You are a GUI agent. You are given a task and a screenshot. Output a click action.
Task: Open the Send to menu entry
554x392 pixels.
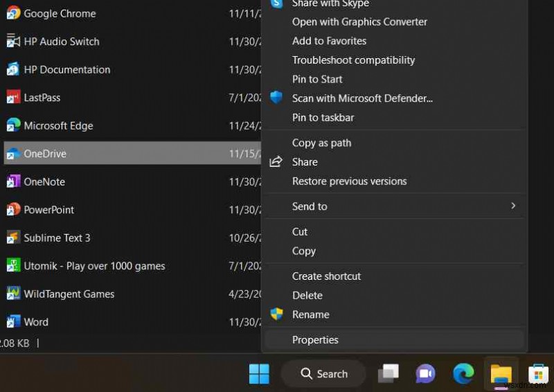point(394,206)
